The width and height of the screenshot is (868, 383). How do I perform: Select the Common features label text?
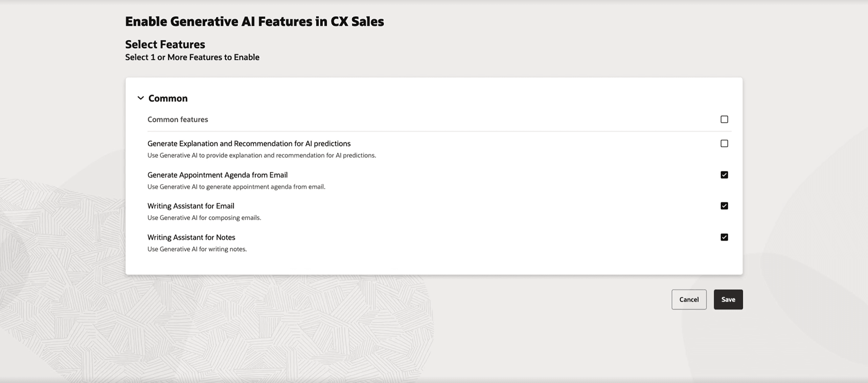pos(178,119)
